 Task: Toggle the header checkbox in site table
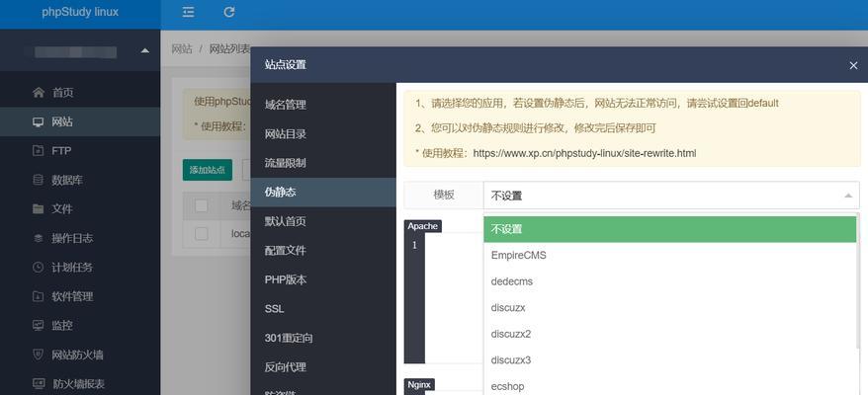point(202,205)
